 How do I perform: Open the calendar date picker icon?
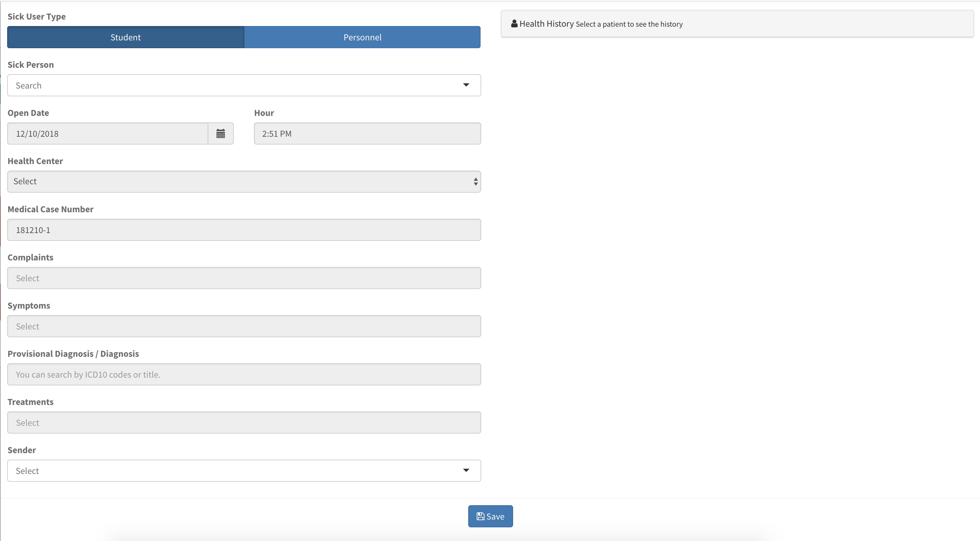point(221,133)
